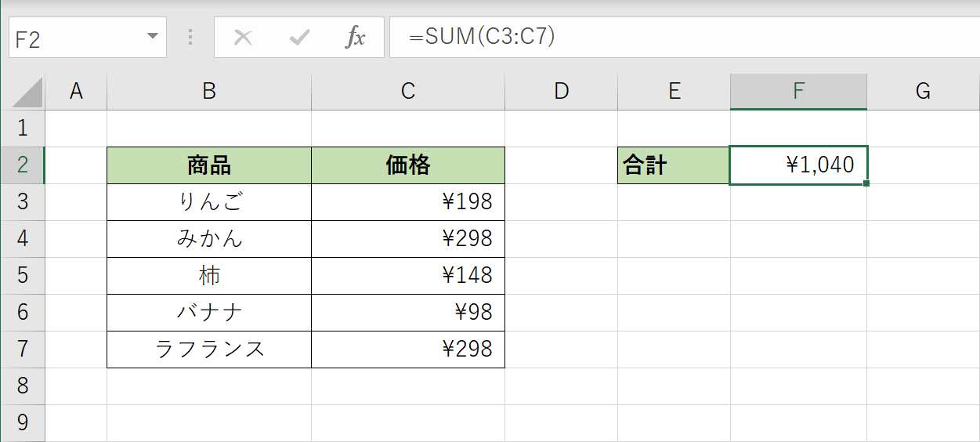980x442 pixels.
Task: Select column B header
Action: (208, 92)
